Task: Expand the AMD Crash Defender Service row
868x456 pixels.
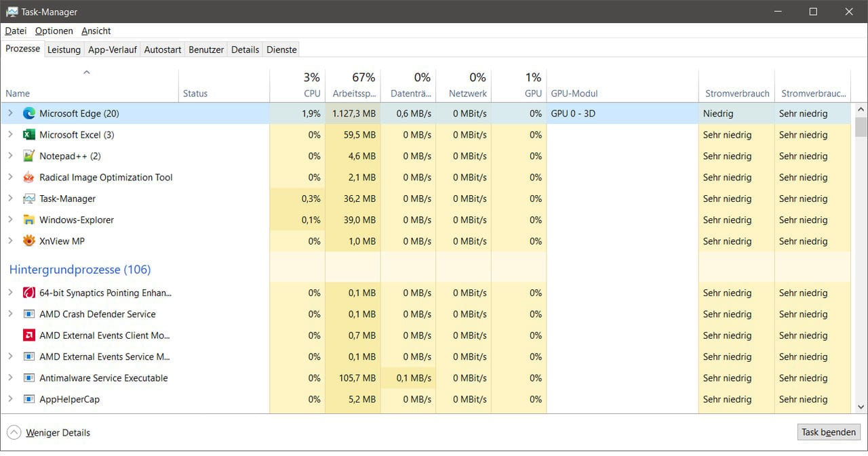Action: [x=10, y=314]
